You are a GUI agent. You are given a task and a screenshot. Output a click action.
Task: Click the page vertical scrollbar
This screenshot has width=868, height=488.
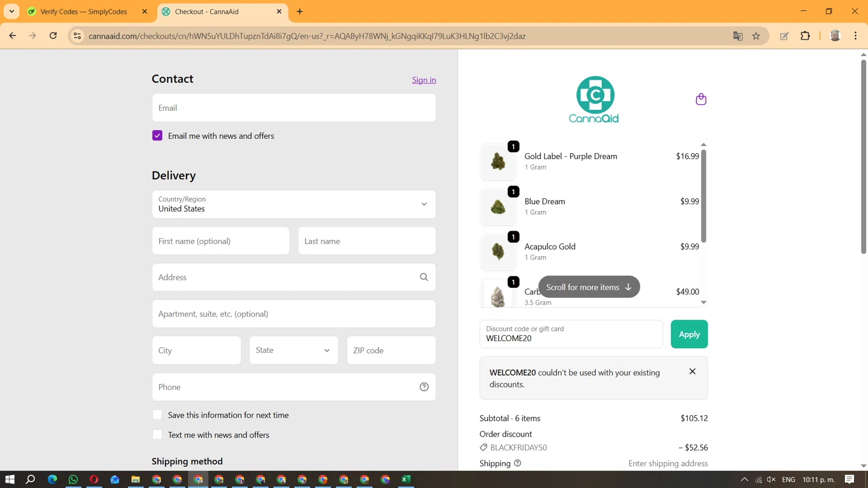(863, 156)
